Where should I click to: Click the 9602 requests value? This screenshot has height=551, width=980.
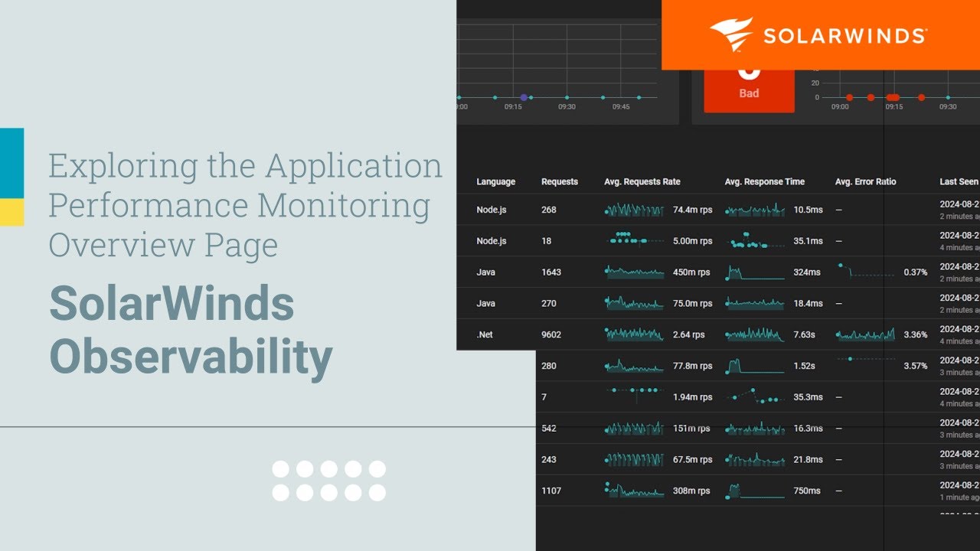[x=551, y=335]
